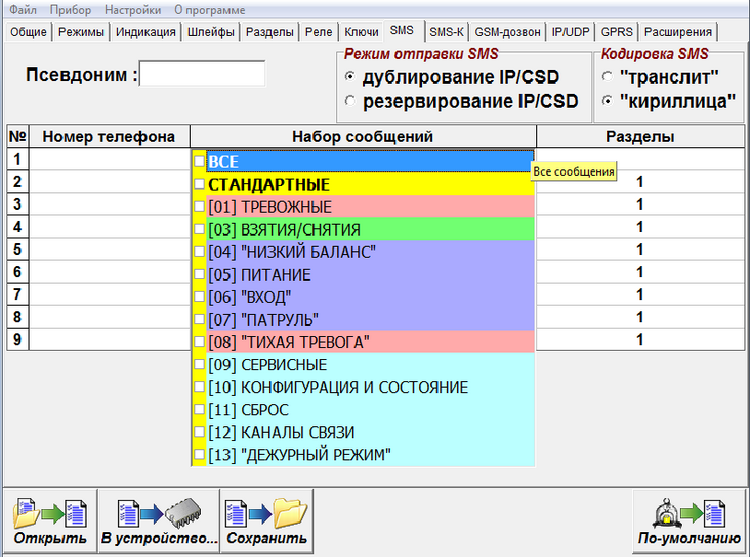Choose резервирование IP/CSD sending mode
This screenshot has width=750, height=557.
pos(349,100)
